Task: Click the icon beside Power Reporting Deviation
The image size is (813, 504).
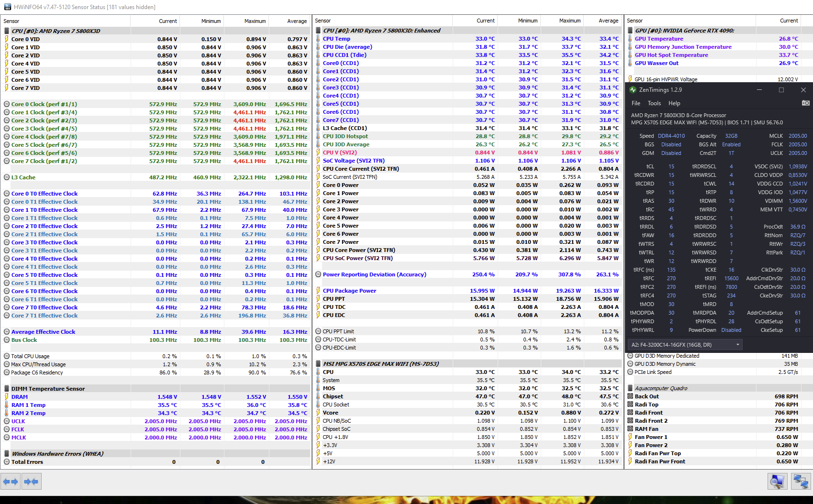Action: coord(318,274)
